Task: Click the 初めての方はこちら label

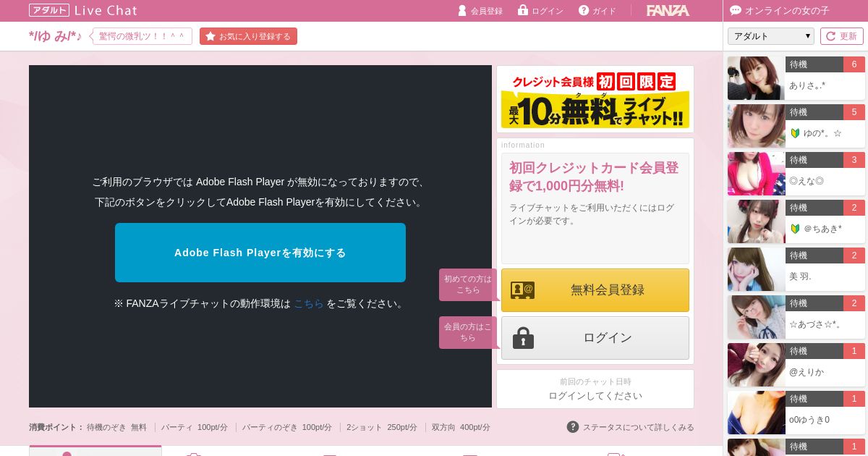Action: click(467, 284)
